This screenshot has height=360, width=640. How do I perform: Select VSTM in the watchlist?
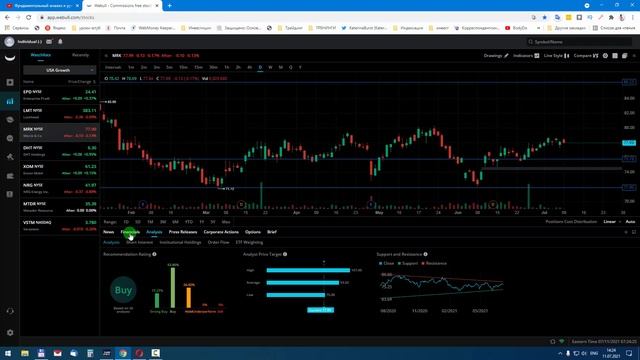tap(60, 226)
